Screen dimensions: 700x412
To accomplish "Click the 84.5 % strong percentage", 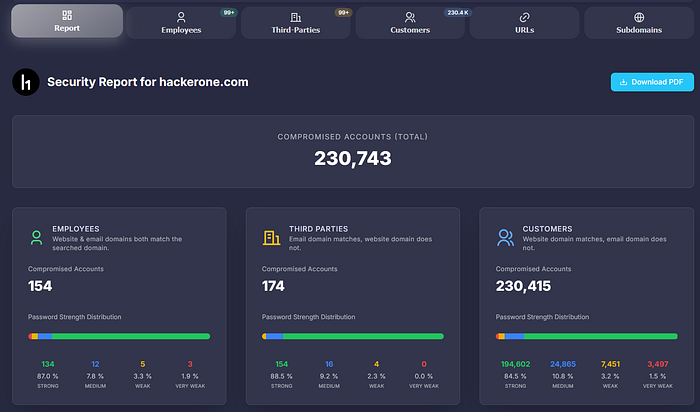I will coord(516,376).
